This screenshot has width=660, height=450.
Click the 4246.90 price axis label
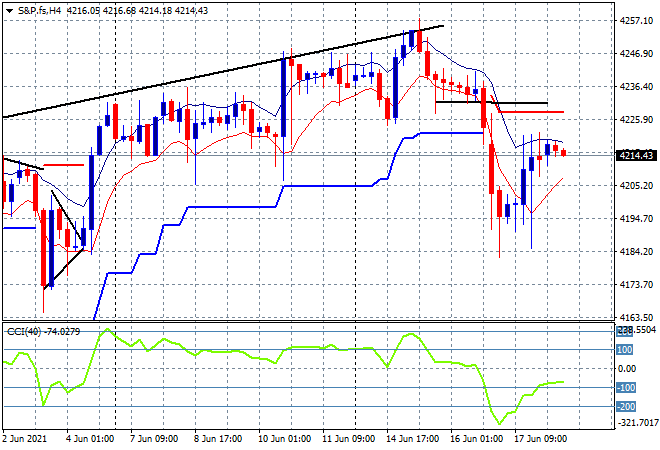(636, 53)
